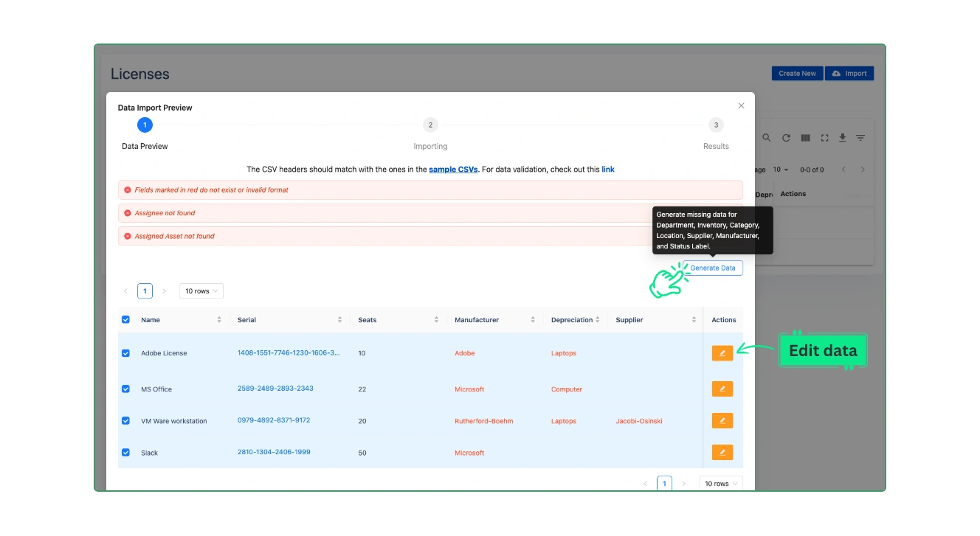
Task: Sort the table by Name column
Action: point(151,320)
